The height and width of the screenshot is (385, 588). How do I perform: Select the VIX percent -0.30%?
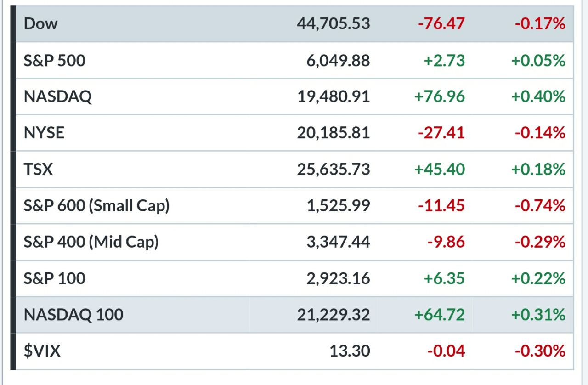coord(540,351)
